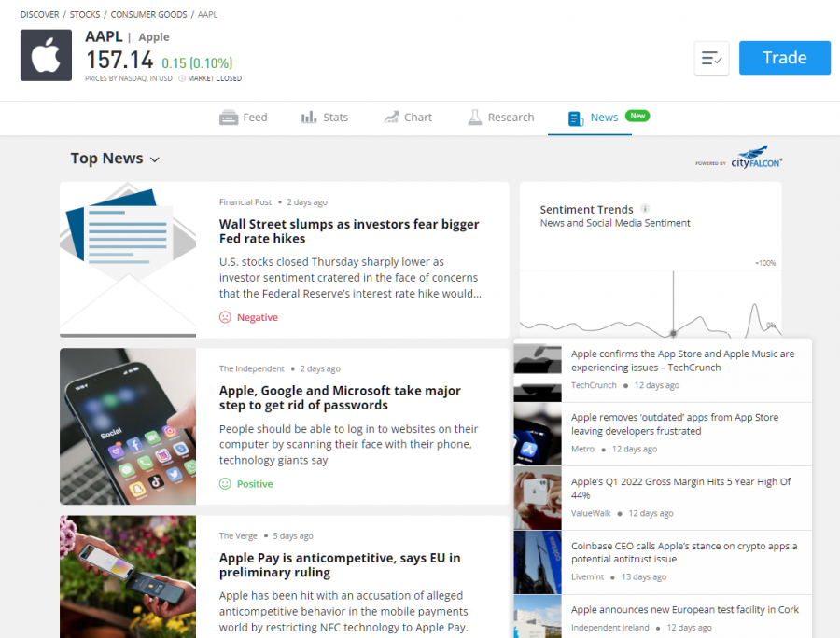Go to STOCKS breadcrumb
840x638 pixels.
(x=85, y=14)
